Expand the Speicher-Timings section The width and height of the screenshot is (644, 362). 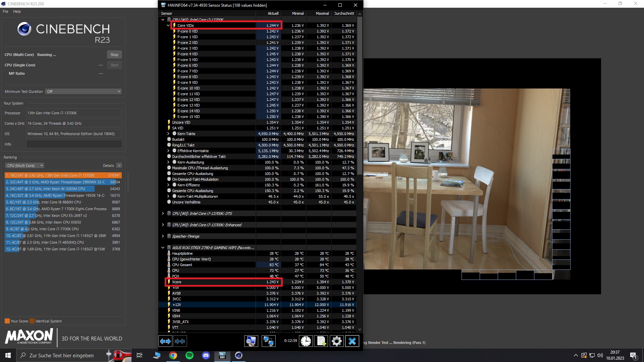pos(163,236)
